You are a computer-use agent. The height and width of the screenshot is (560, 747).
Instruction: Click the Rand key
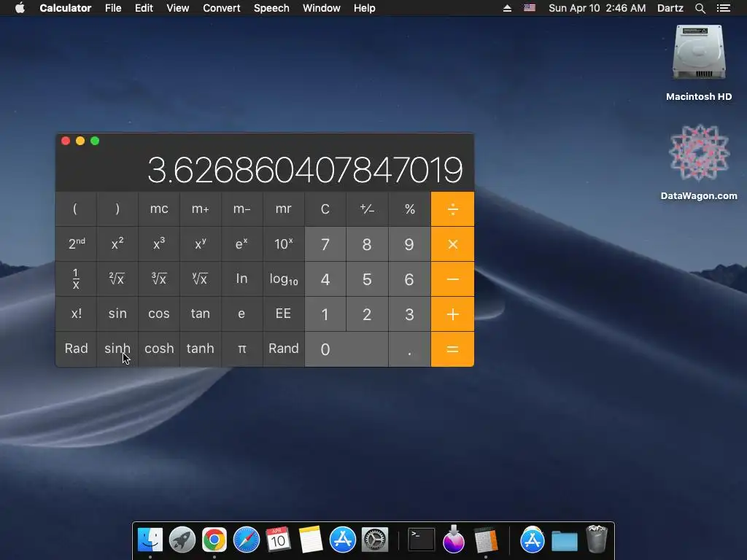click(284, 349)
